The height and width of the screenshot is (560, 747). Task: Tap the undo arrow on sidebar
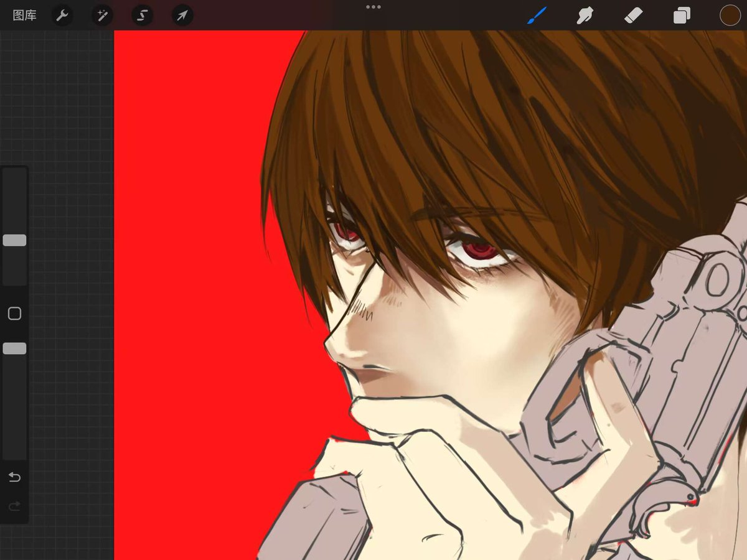(14, 477)
